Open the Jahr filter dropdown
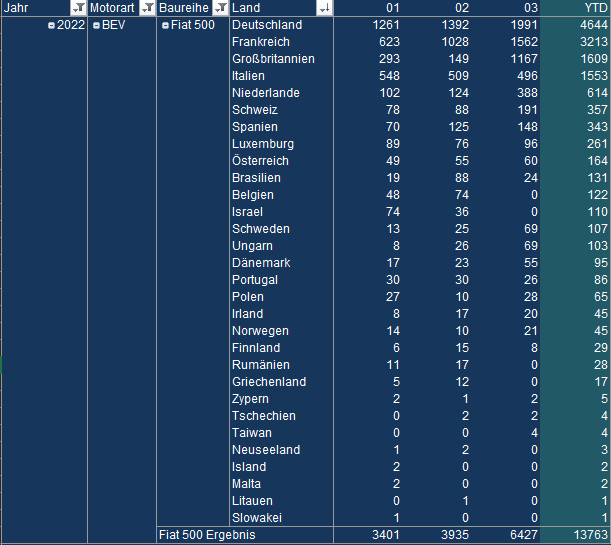 (x=79, y=8)
